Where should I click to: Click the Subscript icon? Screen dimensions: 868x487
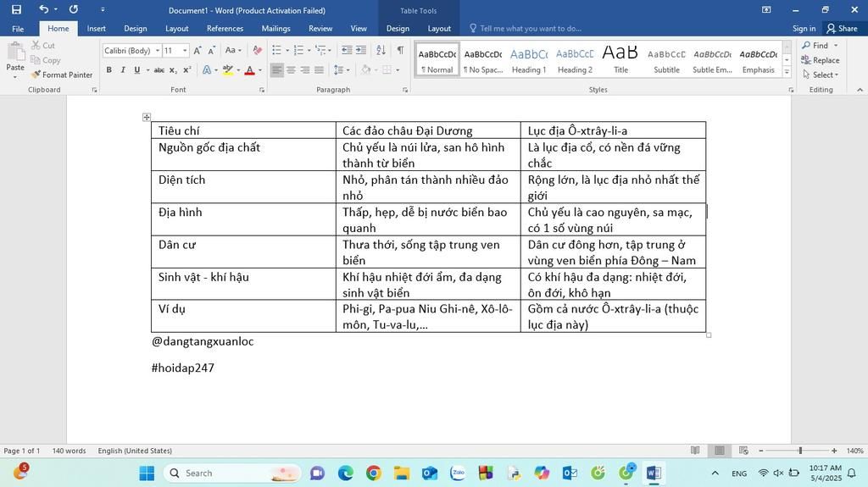pos(173,70)
